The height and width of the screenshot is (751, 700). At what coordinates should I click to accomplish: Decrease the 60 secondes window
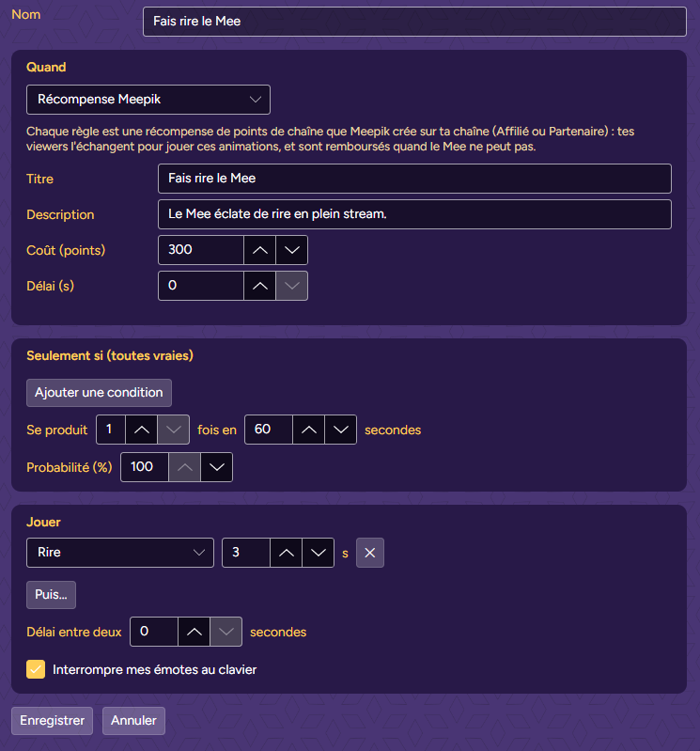(340, 430)
